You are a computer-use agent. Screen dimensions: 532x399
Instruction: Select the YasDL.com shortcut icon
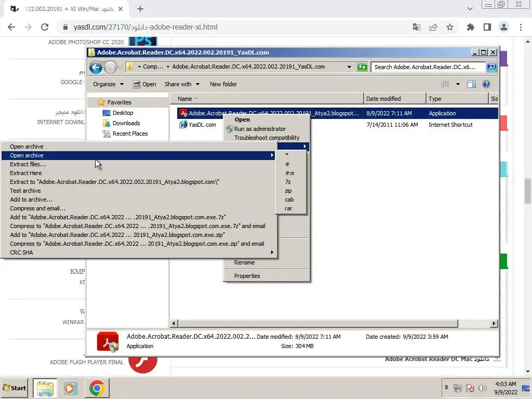[183, 125]
